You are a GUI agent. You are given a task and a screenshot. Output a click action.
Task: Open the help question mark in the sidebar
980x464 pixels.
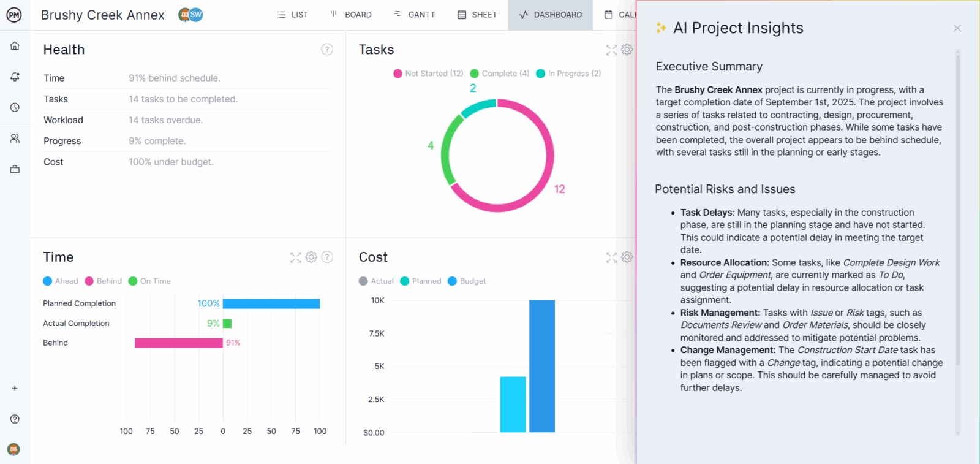click(15, 419)
